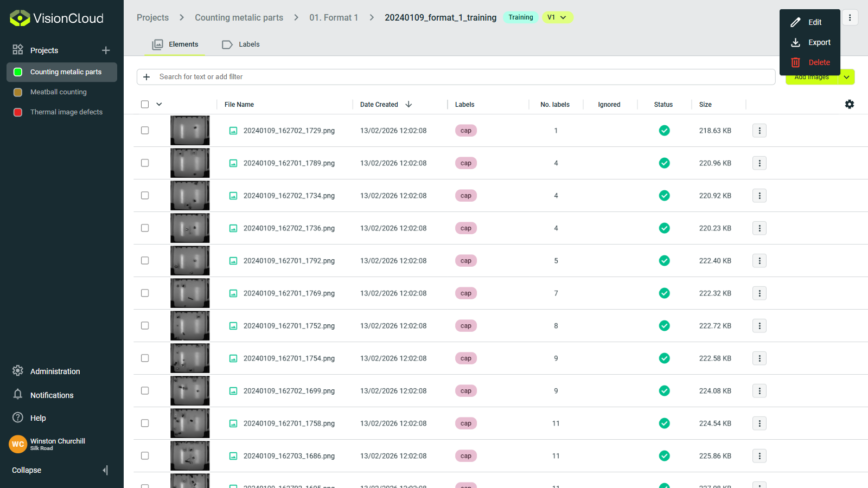868x488 pixels.
Task: Click the column settings gear icon
Action: click(x=849, y=104)
